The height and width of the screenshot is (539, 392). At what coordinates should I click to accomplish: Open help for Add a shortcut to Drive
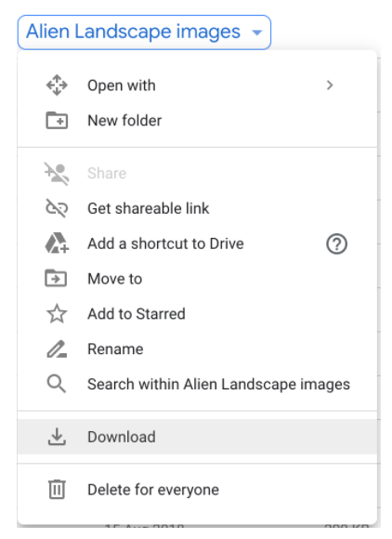336,243
